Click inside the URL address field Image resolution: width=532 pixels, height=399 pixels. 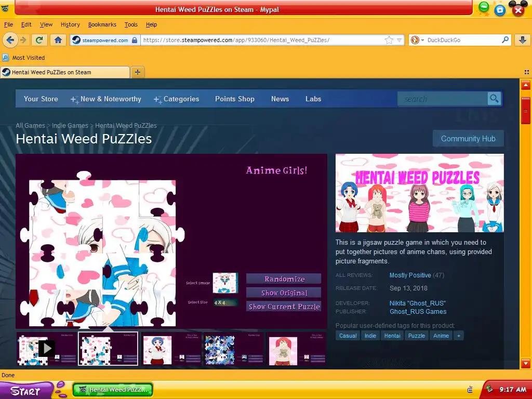[x=263, y=40]
